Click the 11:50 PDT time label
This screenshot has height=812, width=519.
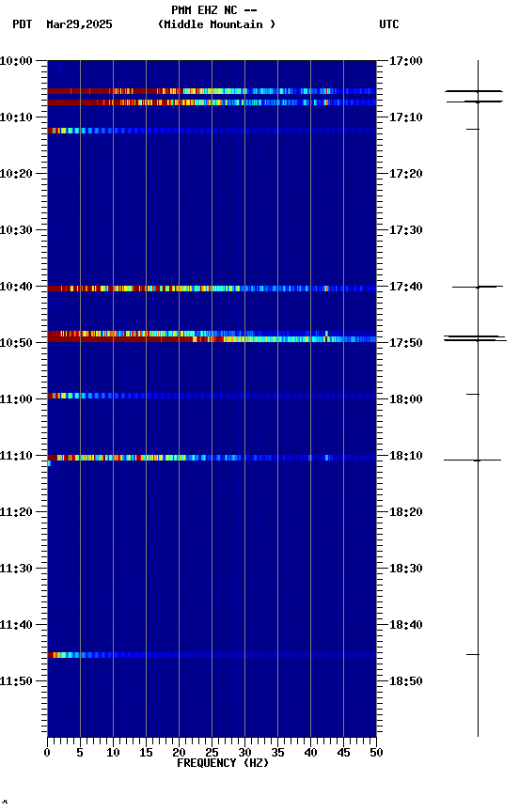(x=16, y=681)
